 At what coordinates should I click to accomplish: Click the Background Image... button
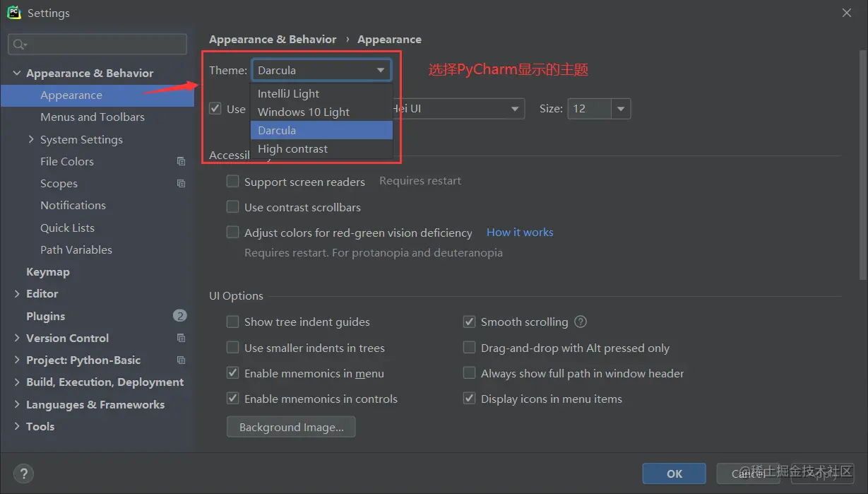pos(291,427)
